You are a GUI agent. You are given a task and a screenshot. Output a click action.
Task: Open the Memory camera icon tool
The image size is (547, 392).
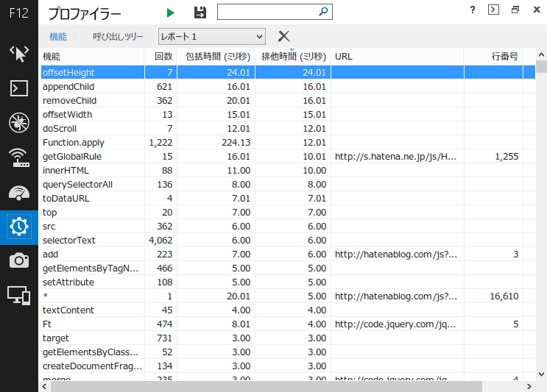pyautogui.click(x=19, y=260)
